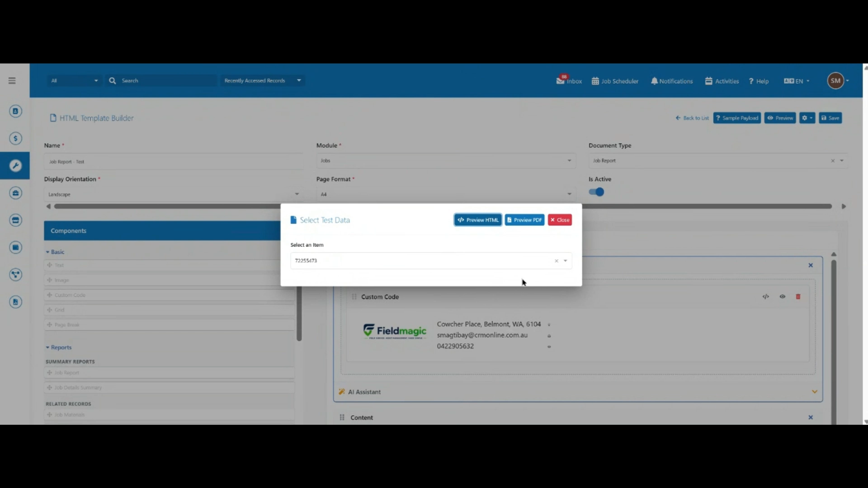The image size is (868, 488).
Task: Edit Custom Code source icon
Action: pos(765,297)
